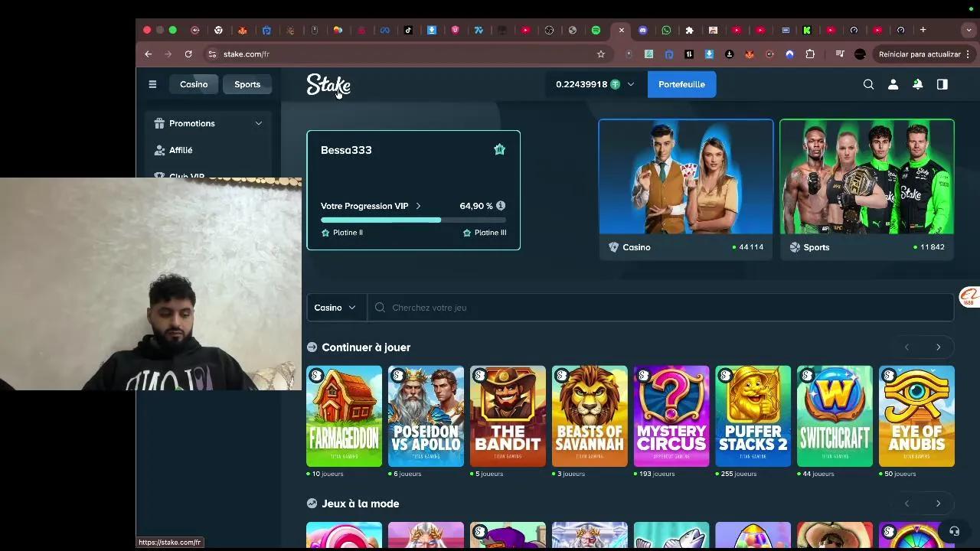Expand the Promotions sidebar chevron
Screen dimensions: 980x551
click(258, 123)
